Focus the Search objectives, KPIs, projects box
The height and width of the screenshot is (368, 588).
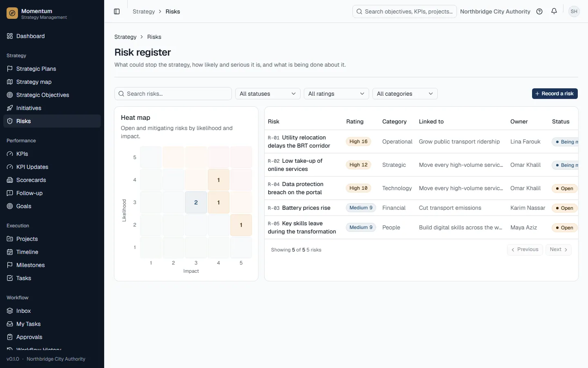point(405,11)
